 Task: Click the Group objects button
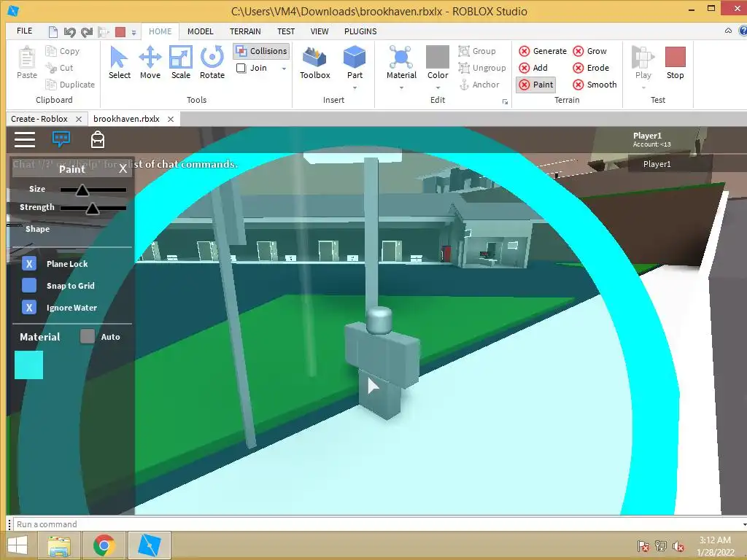tap(477, 51)
